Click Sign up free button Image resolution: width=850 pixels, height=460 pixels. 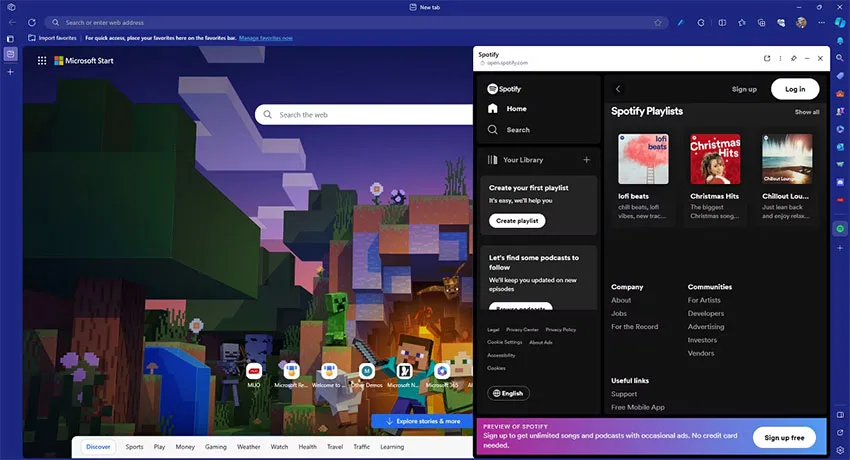coord(784,437)
